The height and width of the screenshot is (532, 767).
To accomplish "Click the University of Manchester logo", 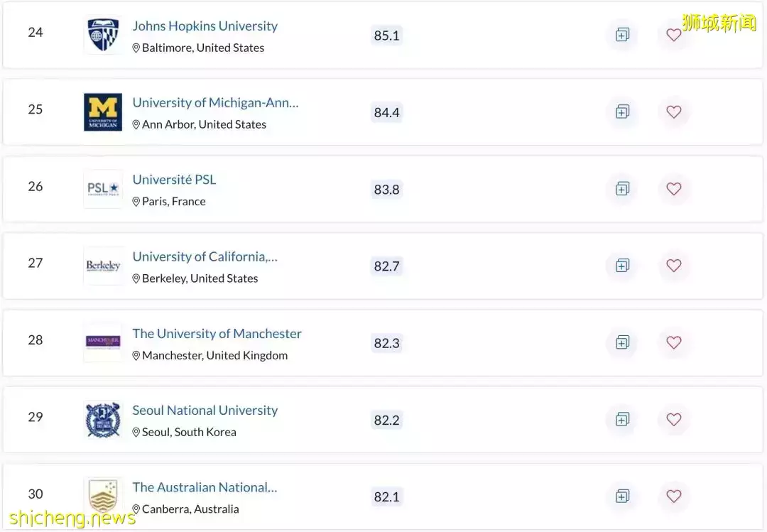I will [103, 342].
